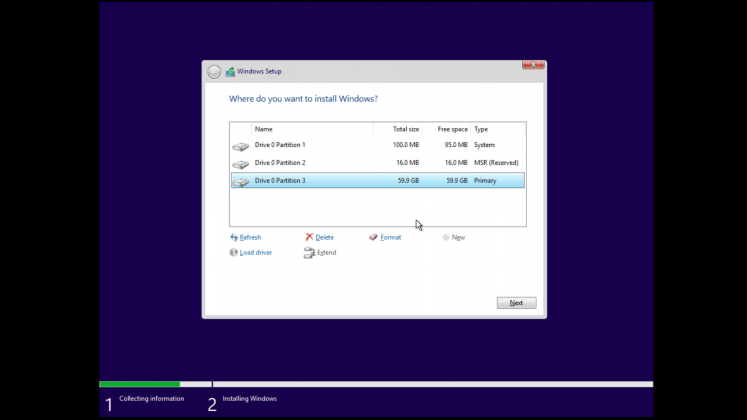Click the greyed New star icon
Viewport: 747px width, 420px height.
pos(445,237)
